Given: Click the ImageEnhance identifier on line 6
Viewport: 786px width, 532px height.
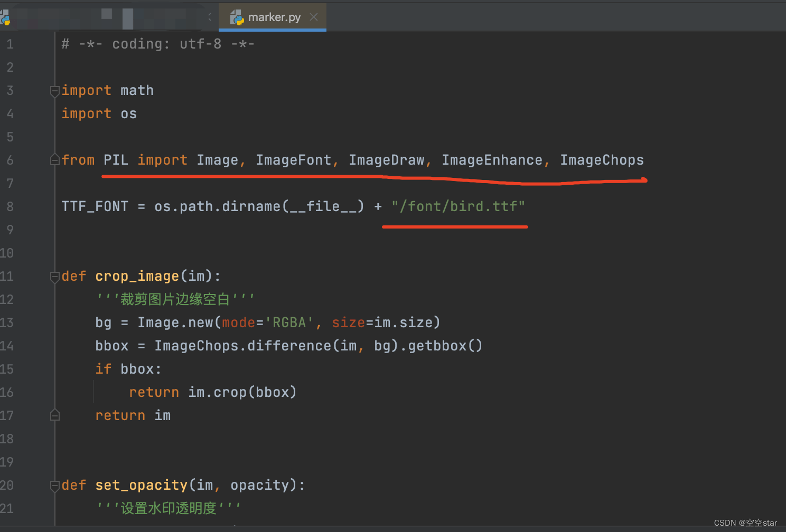Looking at the screenshot, I should (x=492, y=160).
